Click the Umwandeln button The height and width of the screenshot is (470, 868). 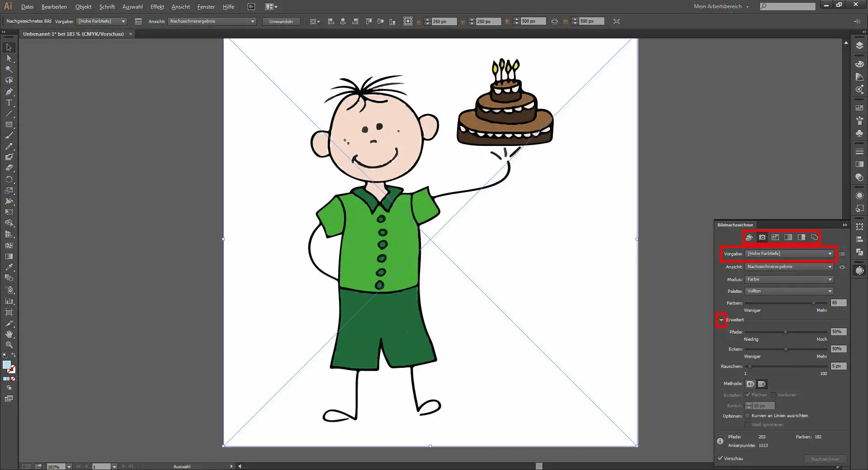point(281,21)
